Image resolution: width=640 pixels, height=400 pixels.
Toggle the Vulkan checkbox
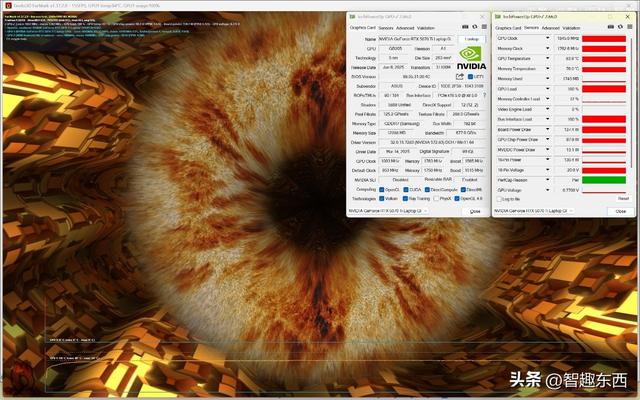[382, 199]
